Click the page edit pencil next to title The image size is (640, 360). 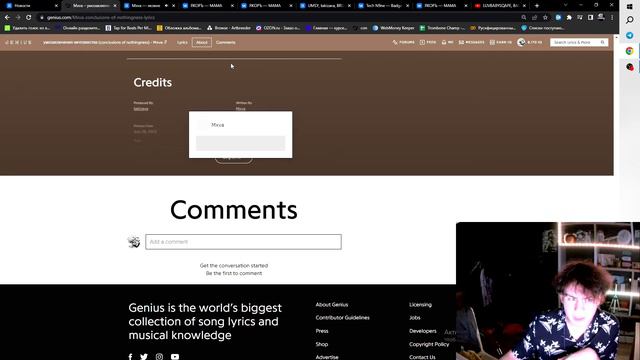(x=165, y=42)
